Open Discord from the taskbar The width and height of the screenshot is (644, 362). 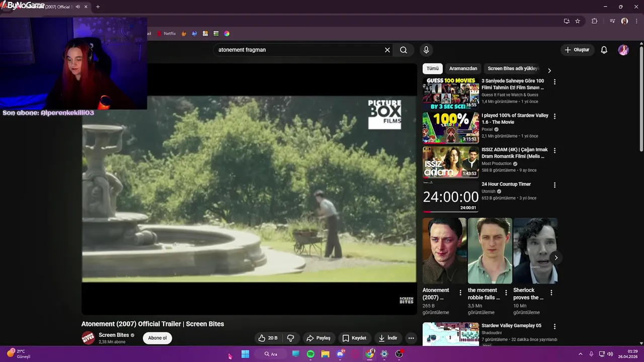340,354
